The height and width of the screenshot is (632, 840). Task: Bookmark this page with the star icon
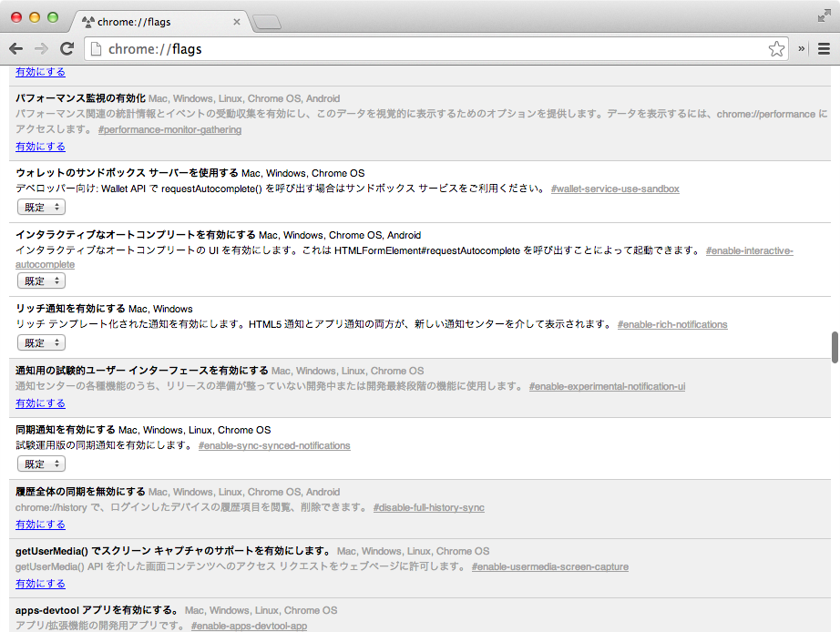776,49
